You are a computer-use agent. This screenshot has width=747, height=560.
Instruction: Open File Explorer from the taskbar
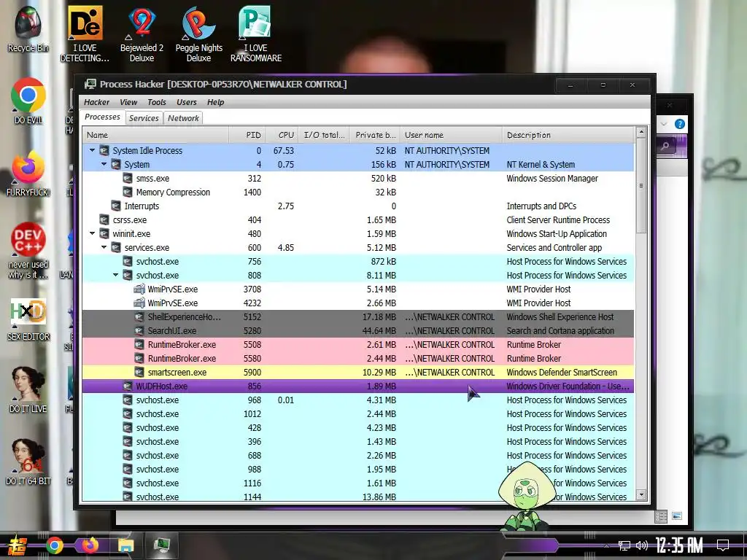point(125,545)
